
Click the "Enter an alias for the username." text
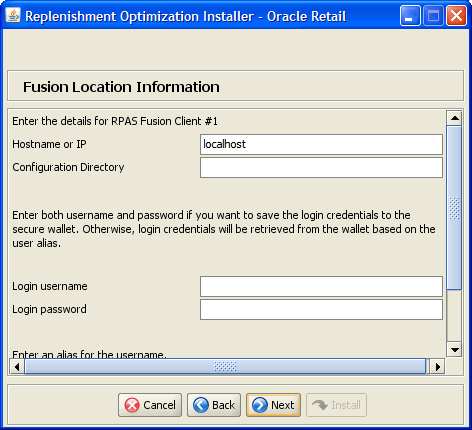point(89,354)
